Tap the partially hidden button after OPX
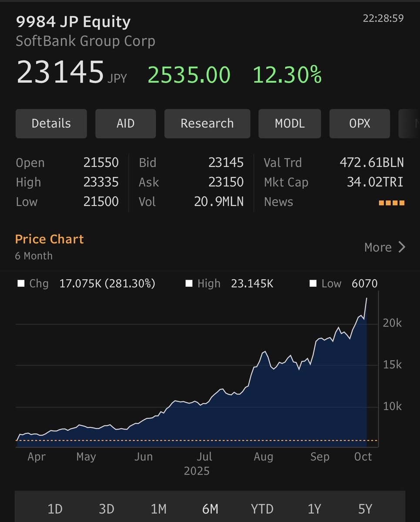Viewport: 420px width, 522px height. click(409, 124)
